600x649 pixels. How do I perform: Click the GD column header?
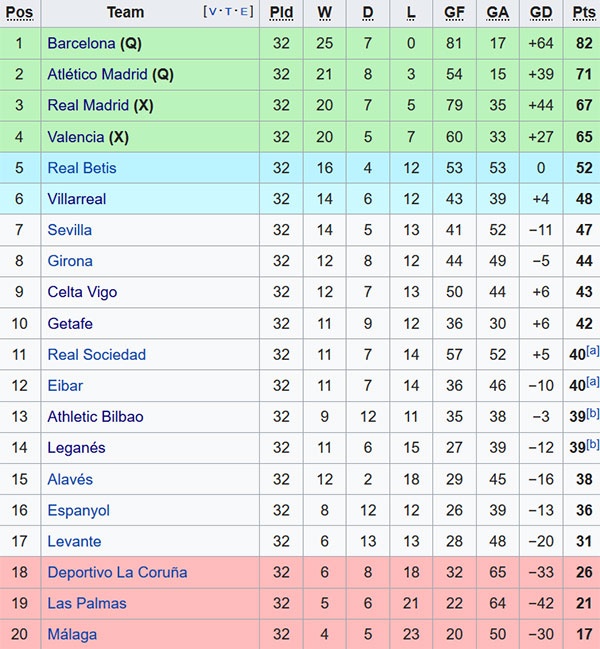(x=541, y=12)
